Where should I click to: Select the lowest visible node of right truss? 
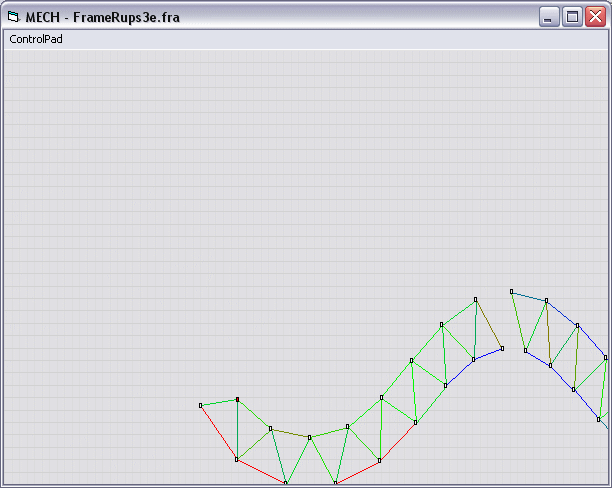point(599,419)
